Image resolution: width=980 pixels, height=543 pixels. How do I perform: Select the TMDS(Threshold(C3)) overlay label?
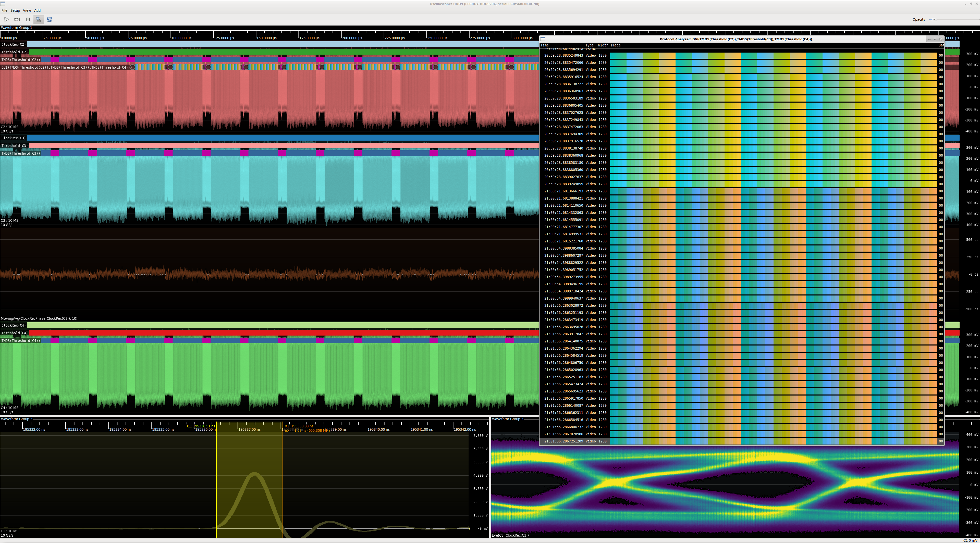pyautogui.click(x=21, y=153)
